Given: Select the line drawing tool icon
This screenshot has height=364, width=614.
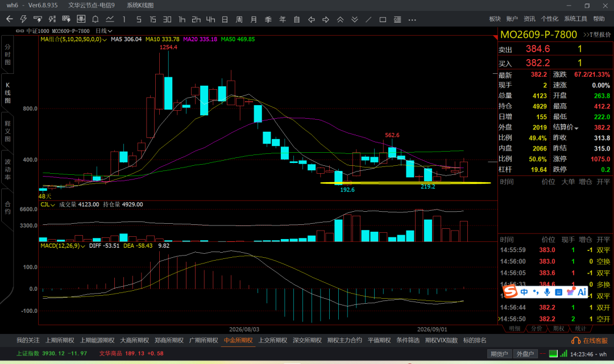Looking at the screenshot, I should pyautogui.click(x=368, y=19).
